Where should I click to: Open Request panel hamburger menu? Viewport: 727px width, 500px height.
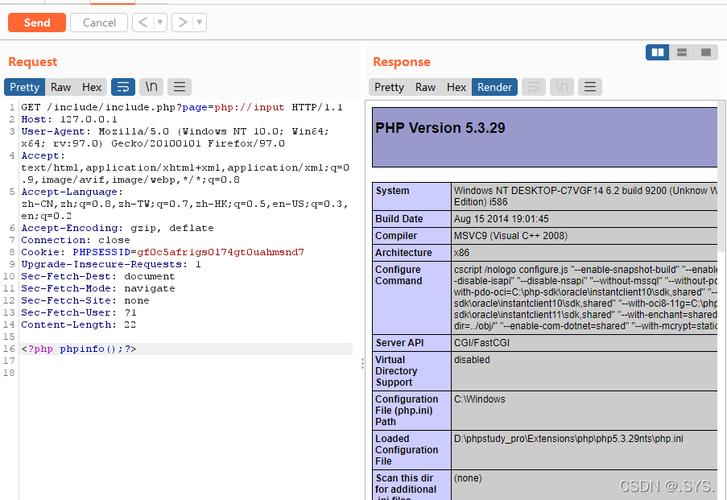(x=179, y=87)
